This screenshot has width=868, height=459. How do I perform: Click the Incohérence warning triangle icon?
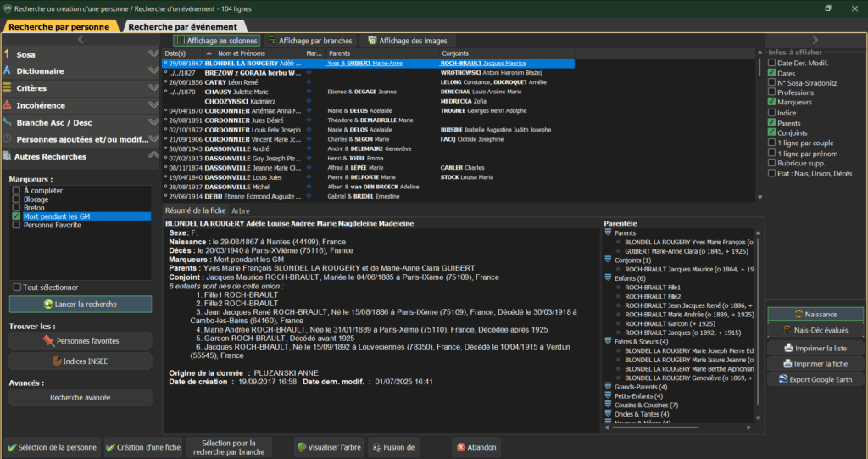[x=7, y=104]
